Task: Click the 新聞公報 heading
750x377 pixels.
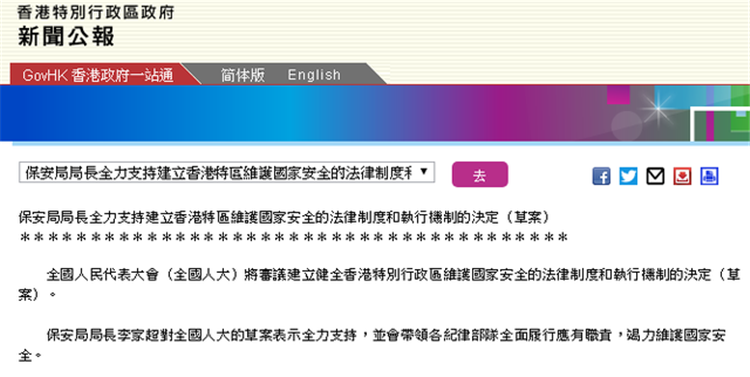Action: coord(66,36)
